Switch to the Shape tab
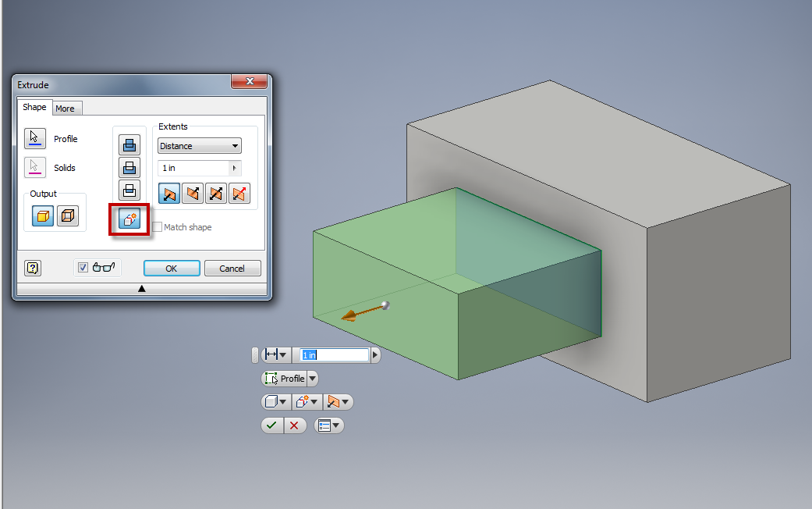 (x=34, y=107)
